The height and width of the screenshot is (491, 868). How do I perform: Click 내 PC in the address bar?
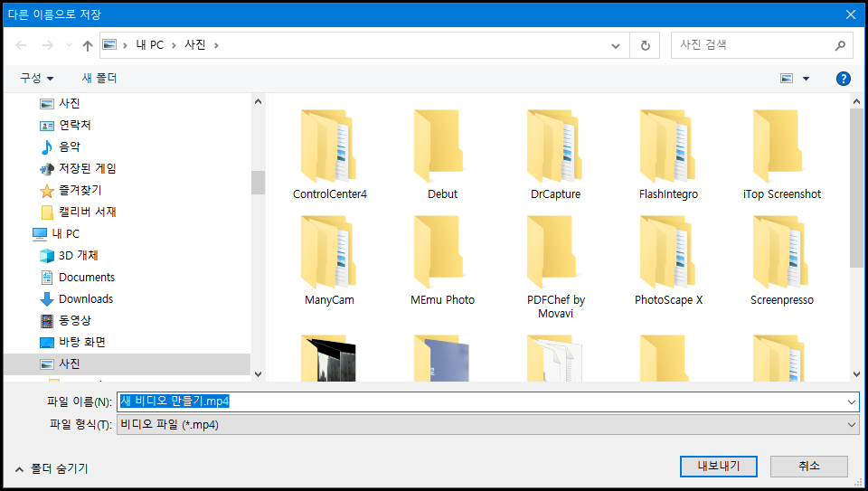click(x=149, y=45)
